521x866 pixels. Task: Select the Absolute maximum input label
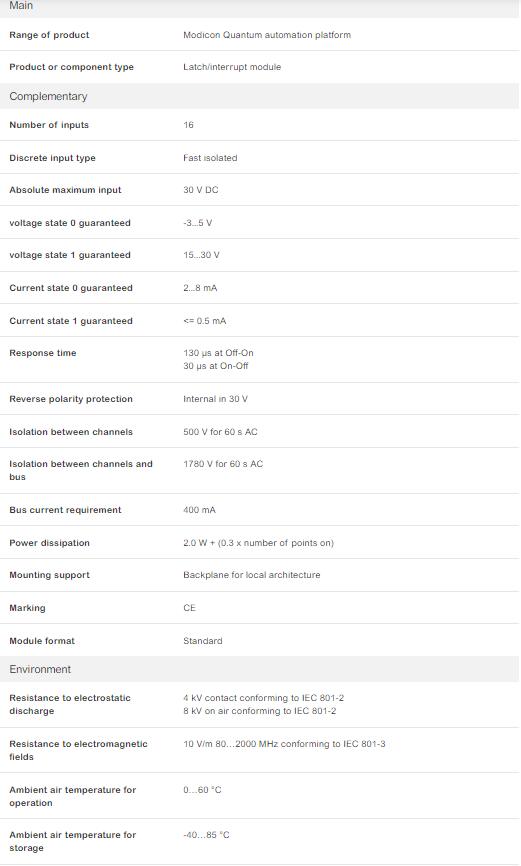click(x=65, y=190)
